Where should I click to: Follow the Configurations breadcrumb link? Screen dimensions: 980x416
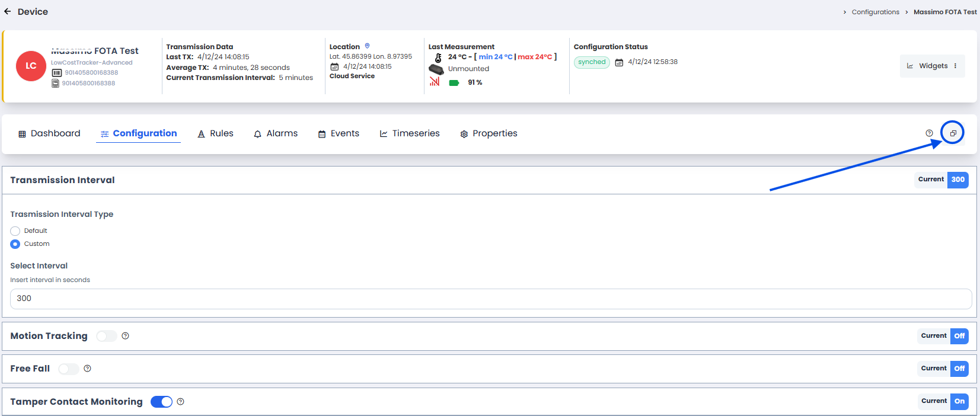click(875, 12)
